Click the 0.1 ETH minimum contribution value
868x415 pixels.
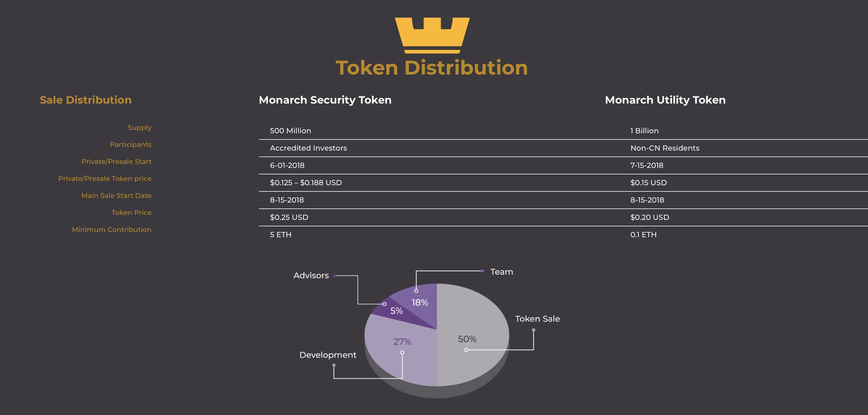pos(643,234)
